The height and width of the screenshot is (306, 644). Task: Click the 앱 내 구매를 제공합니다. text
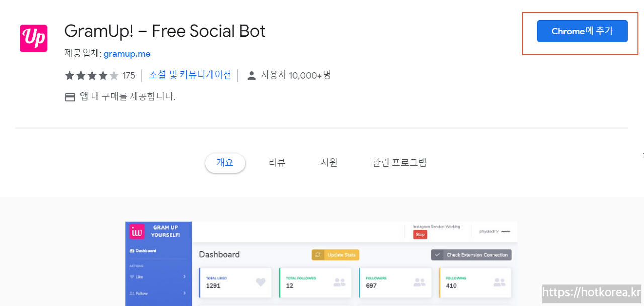(x=128, y=96)
